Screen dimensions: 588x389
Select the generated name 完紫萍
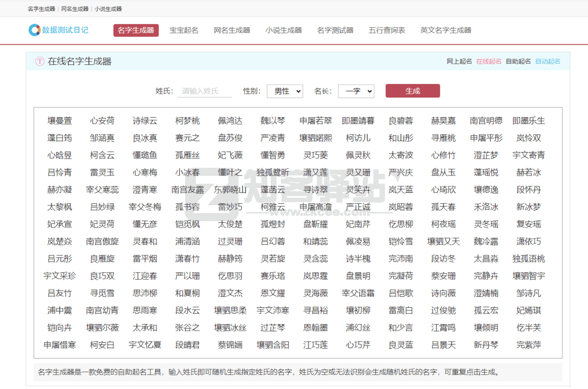pos(529,344)
